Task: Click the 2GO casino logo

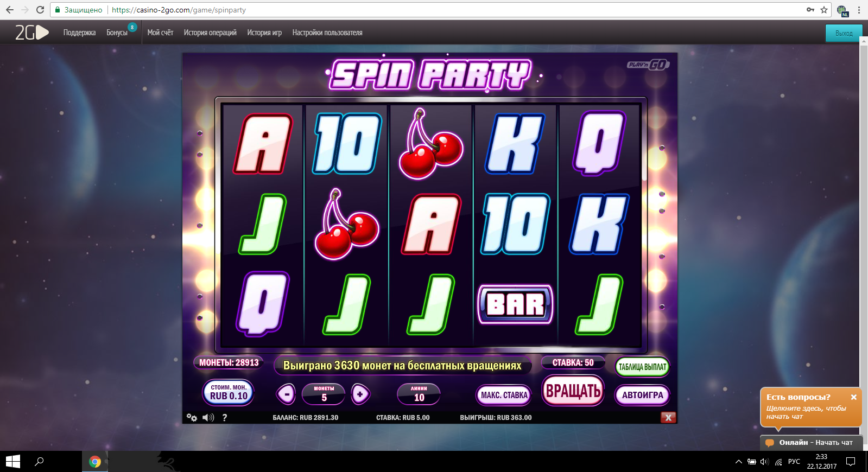Action: coord(31,33)
